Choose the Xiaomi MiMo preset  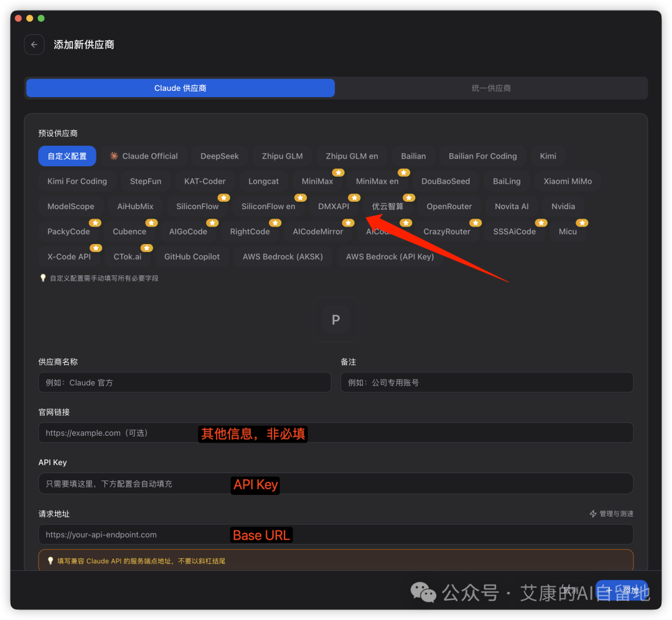pos(568,181)
